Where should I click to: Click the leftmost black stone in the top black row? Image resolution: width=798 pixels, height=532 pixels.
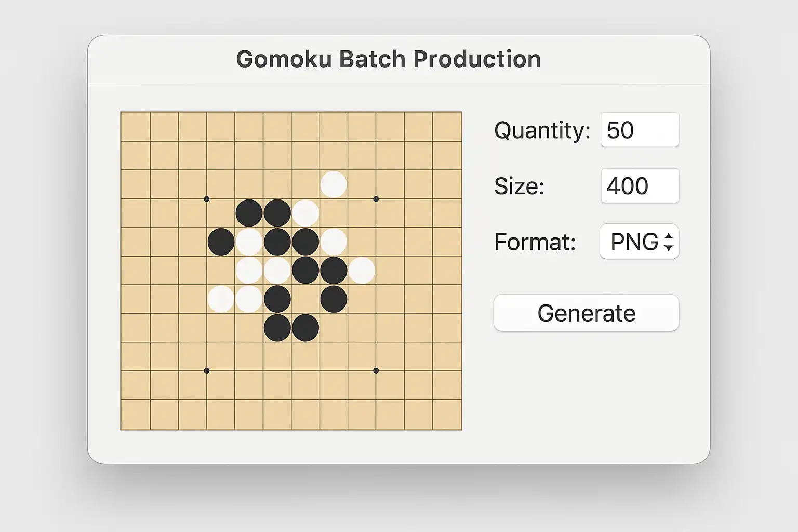pyautogui.click(x=249, y=213)
